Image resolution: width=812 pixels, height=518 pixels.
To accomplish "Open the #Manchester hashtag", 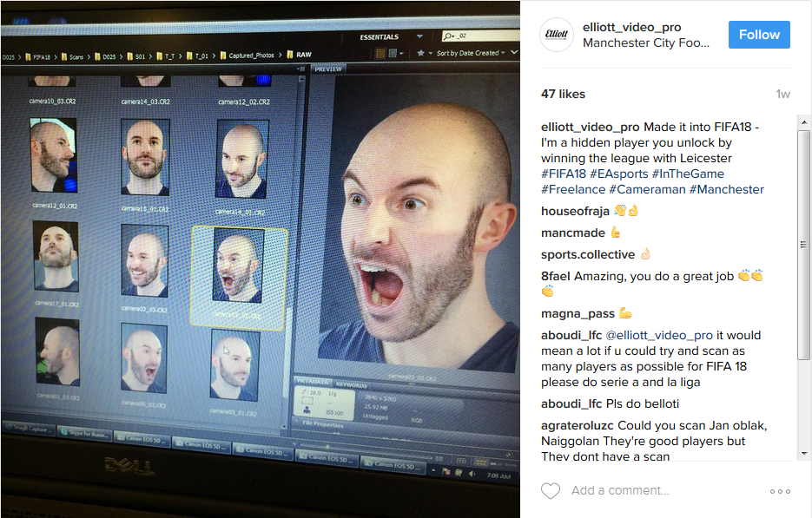I will [726, 189].
